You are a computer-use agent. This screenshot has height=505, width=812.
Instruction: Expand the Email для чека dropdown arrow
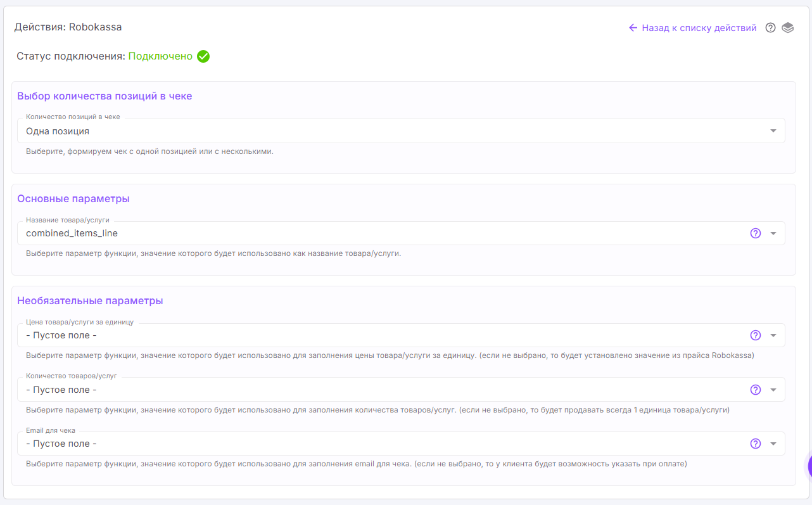click(773, 444)
